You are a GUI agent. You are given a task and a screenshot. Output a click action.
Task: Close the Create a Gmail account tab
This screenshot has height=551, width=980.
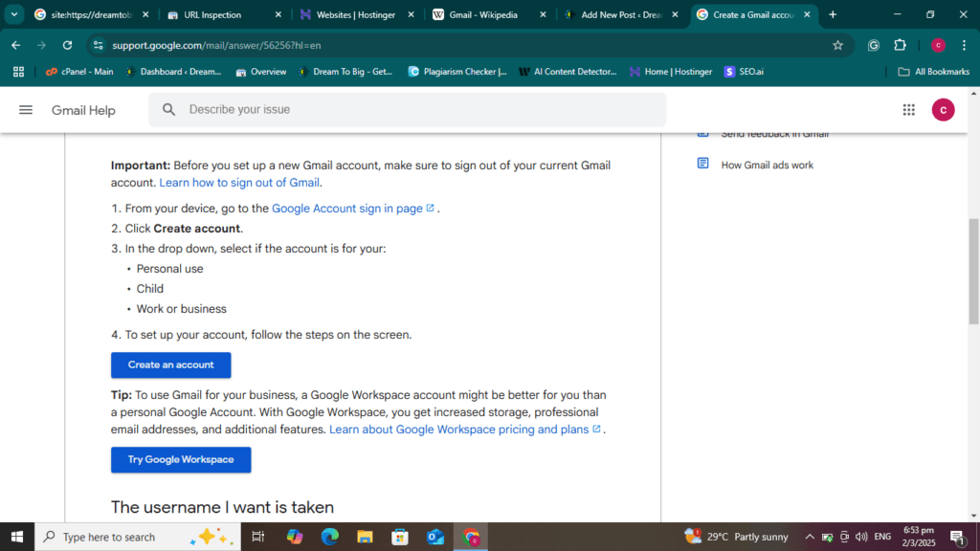tap(807, 14)
